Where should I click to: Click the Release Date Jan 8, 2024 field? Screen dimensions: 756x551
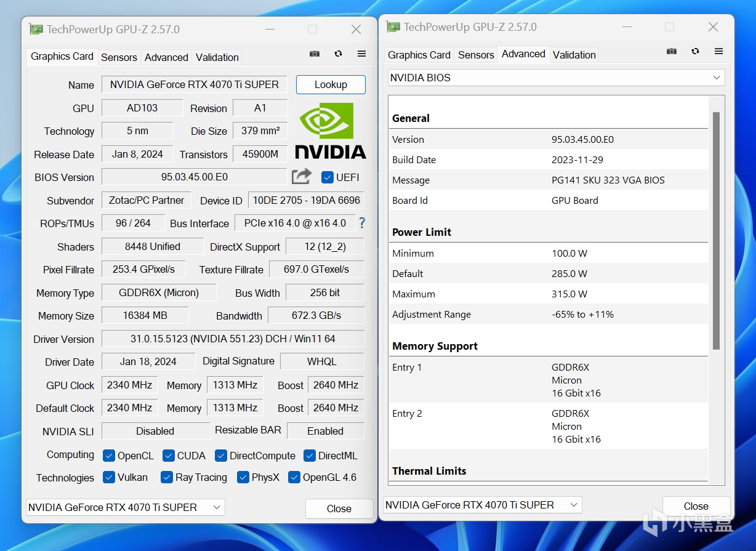137,154
